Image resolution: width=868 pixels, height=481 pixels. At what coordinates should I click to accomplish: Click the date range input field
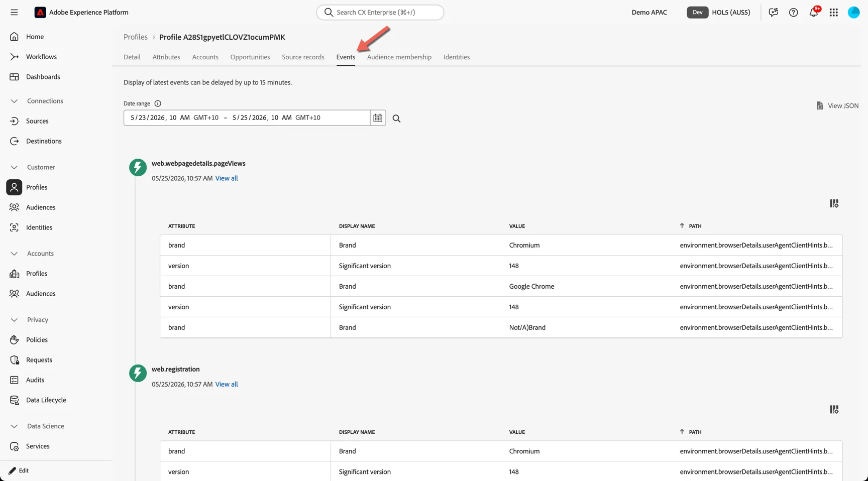click(247, 117)
